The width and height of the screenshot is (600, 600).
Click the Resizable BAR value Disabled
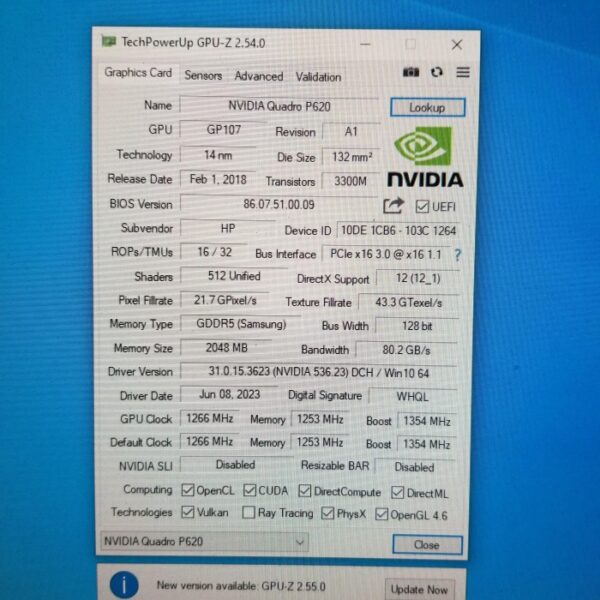[414, 467]
